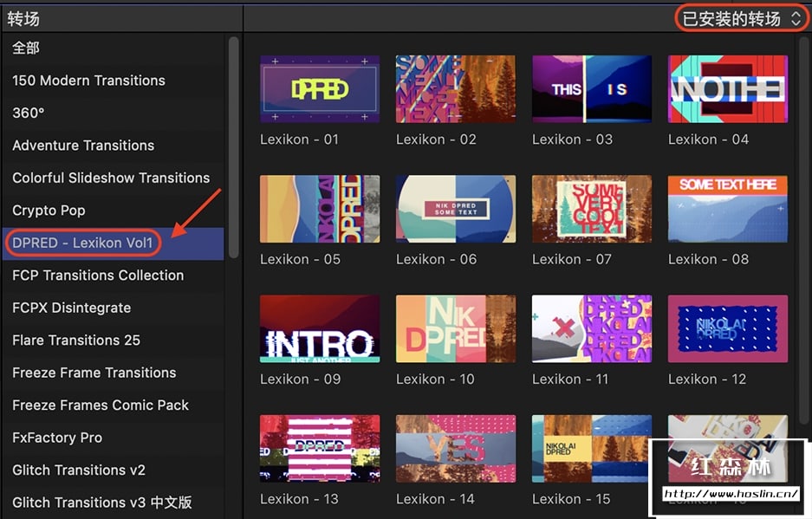Select Colorful Slideshow Transitions category
This screenshot has width=812, height=519.
coord(111,178)
